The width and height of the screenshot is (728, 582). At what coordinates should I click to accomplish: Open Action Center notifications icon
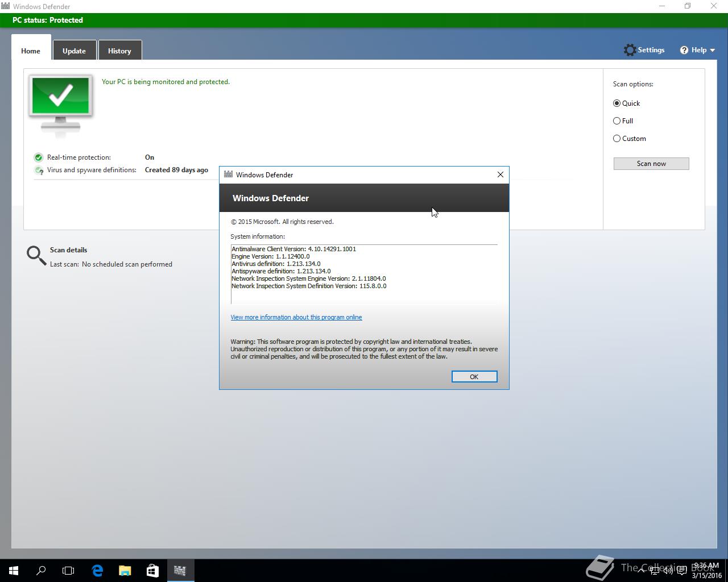[681, 571]
